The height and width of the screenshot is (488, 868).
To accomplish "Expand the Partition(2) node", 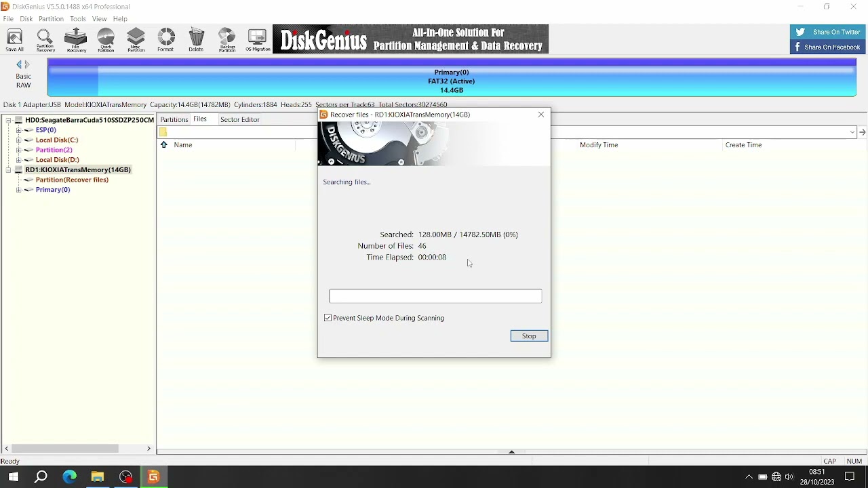I will (19, 150).
